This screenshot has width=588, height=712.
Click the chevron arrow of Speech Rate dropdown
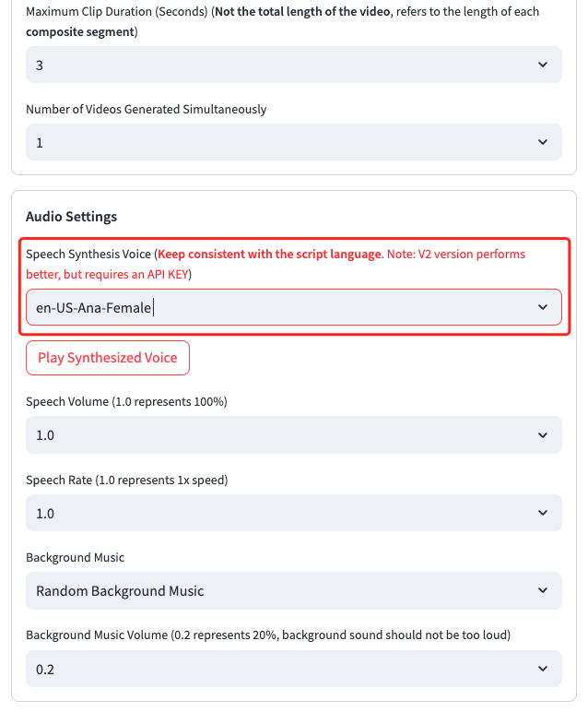click(542, 513)
